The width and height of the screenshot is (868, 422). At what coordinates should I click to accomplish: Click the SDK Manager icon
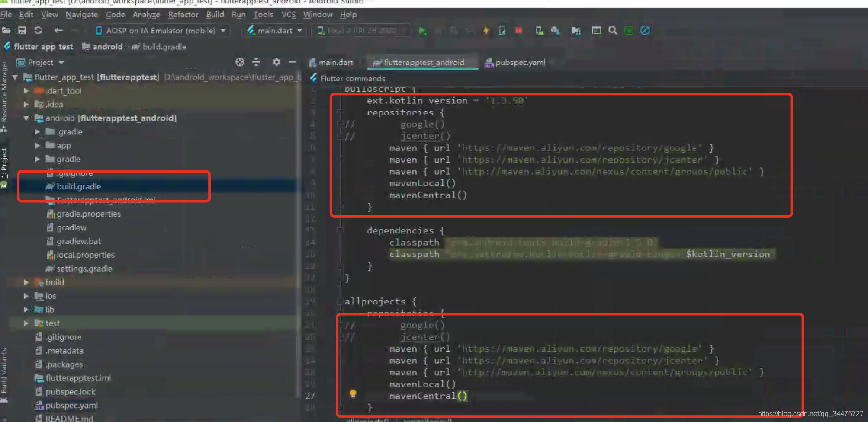(x=556, y=31)
